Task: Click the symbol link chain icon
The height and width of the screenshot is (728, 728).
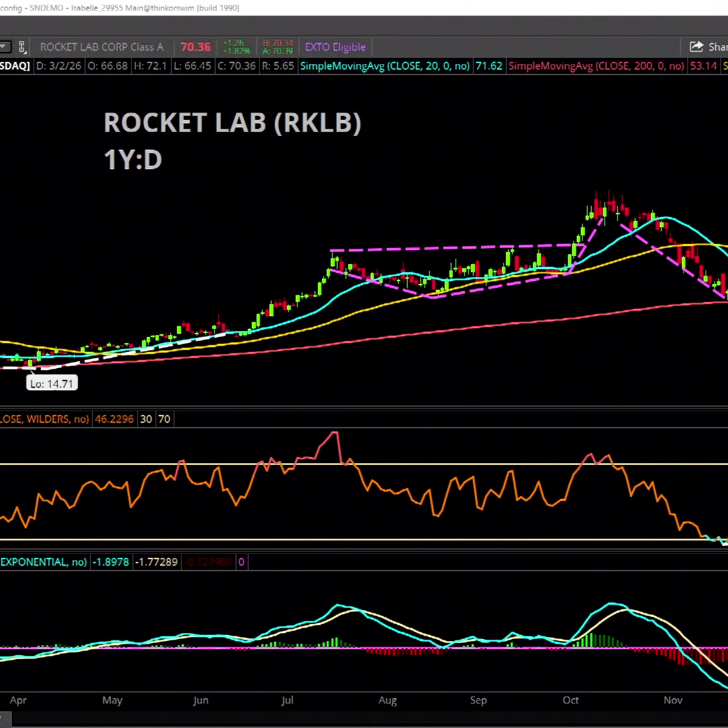Action: [22, 47]
